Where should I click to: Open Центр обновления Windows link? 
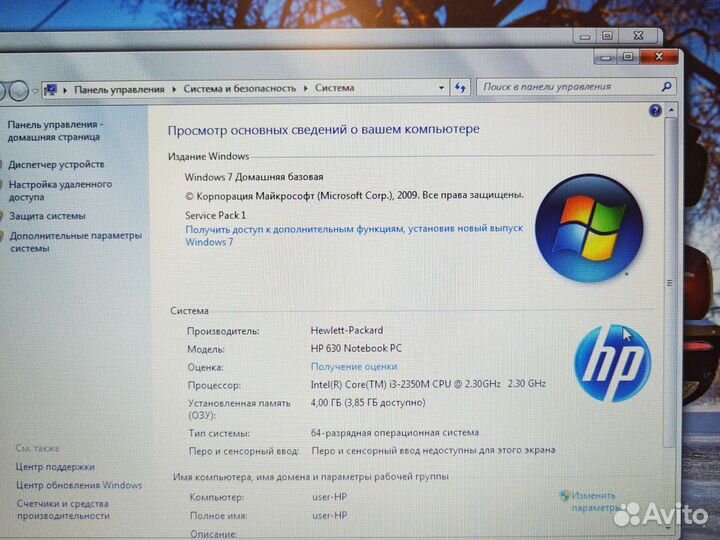pos(79,485)
